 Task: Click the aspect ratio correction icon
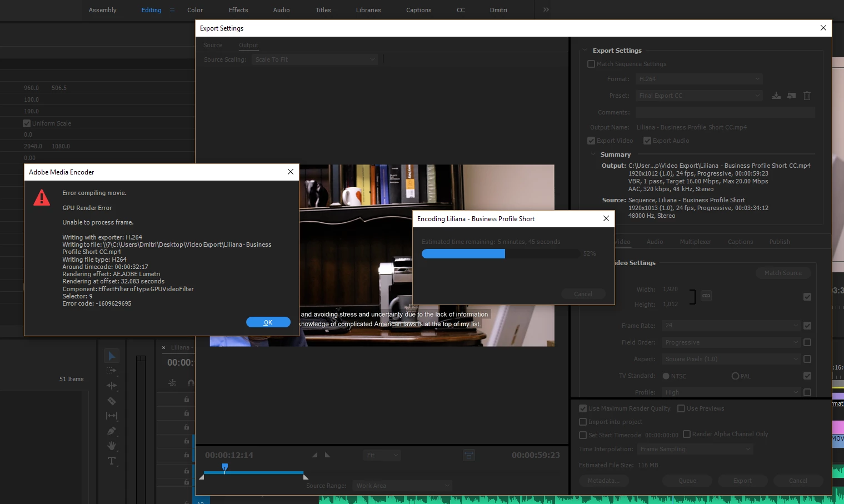coord(469,455)
